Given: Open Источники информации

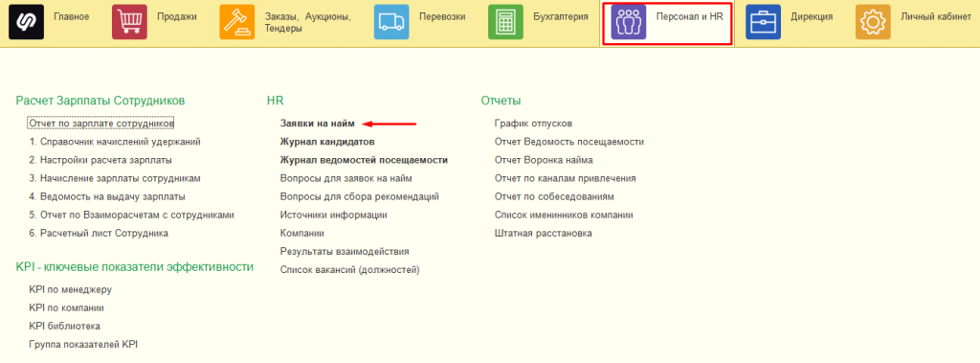Looking at the screenshot, I should pyautogui.click(x=334, y=215).
